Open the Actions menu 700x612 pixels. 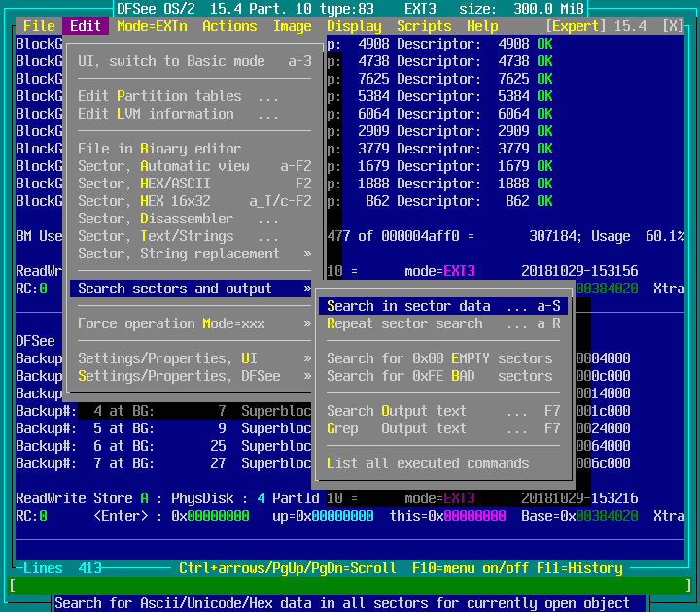pos(229,26)
